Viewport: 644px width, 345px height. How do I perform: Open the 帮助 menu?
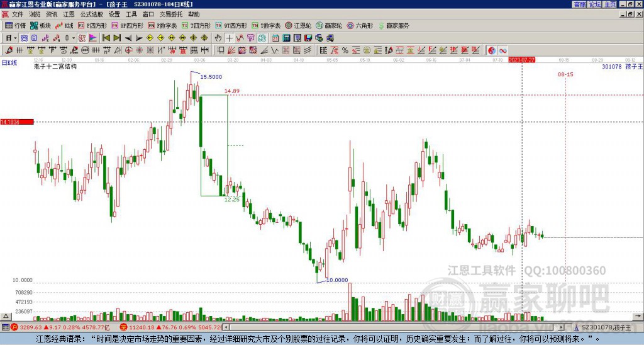[x=194, y=14]
